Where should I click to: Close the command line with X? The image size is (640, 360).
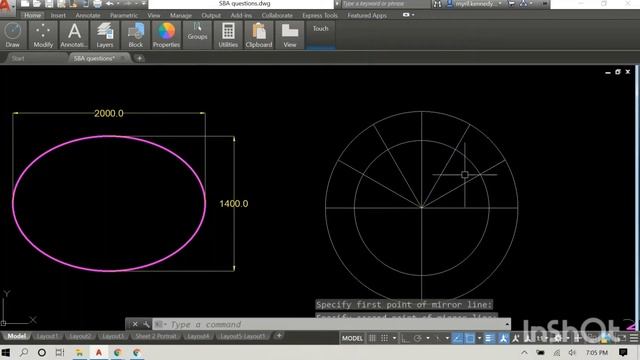pyautogui.click(x=135, y=324)
